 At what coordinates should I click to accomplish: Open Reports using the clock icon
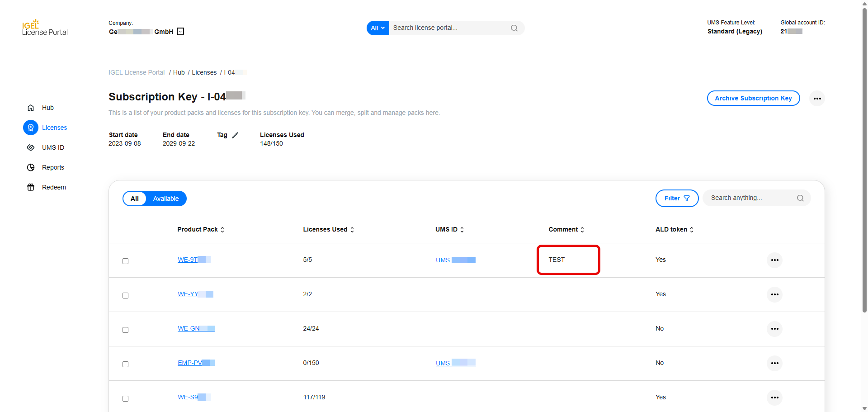pyautogui.click(x=30, y=167)
